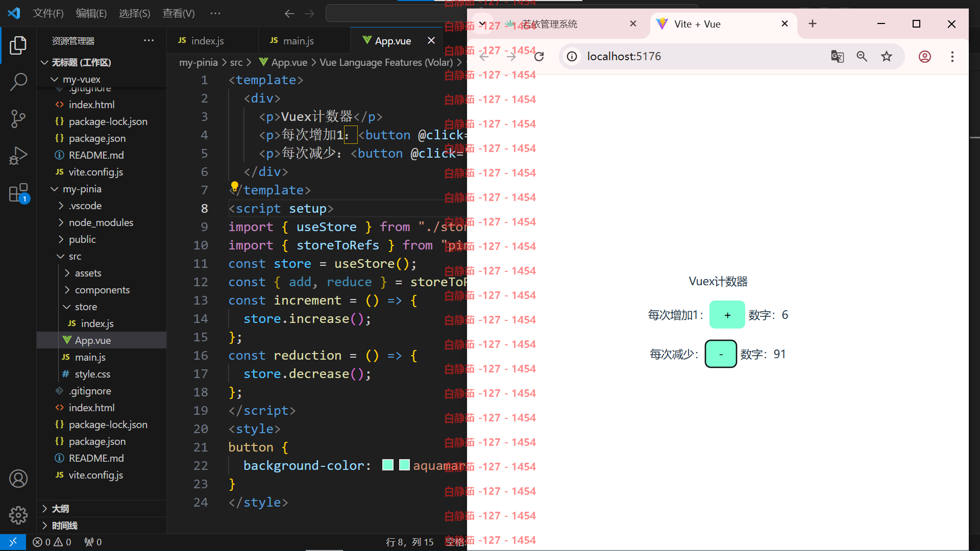Click my-pinia in editor breadcrumb
This screenshot has height=551, width=980.
[198, 62]
